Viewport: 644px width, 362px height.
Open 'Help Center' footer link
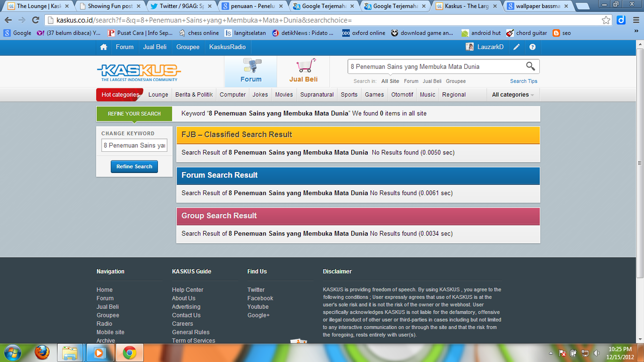point(188,290)
